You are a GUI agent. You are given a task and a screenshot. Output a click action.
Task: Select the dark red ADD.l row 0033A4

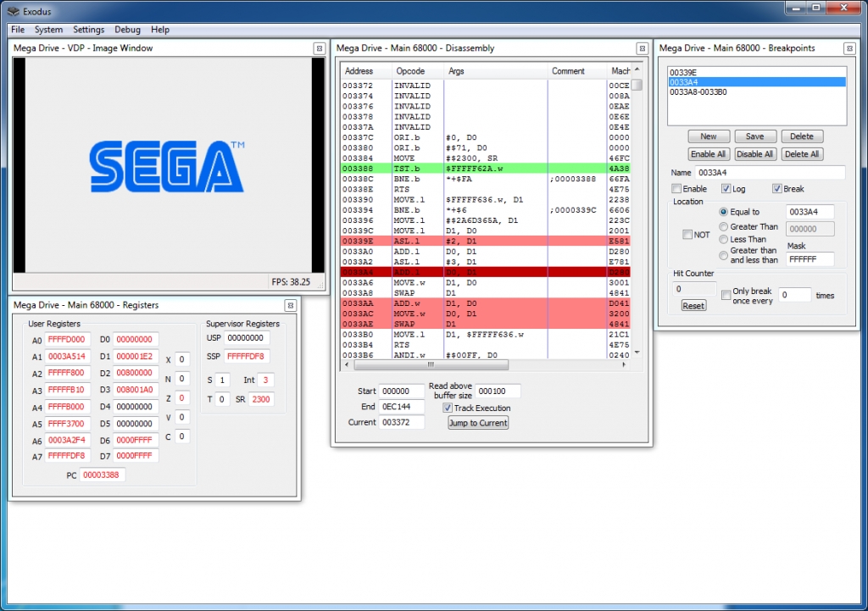(x=486, y=272)
